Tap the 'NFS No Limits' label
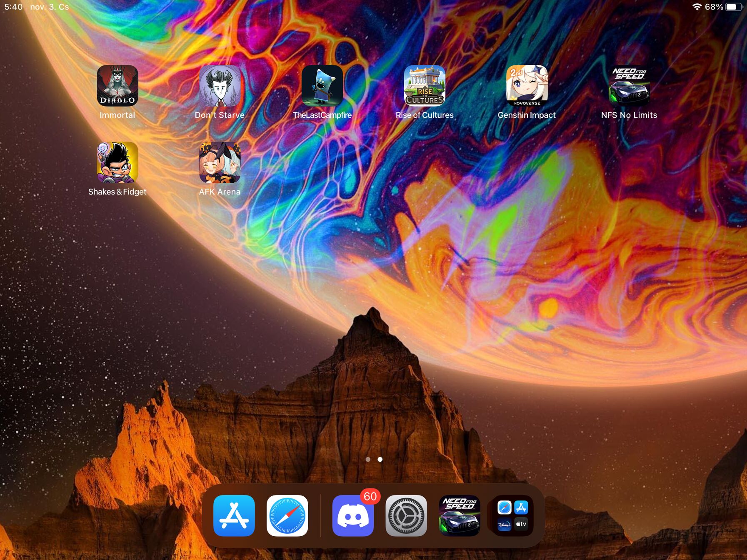This screenshot has height=560, width=747. coord(629,115)
